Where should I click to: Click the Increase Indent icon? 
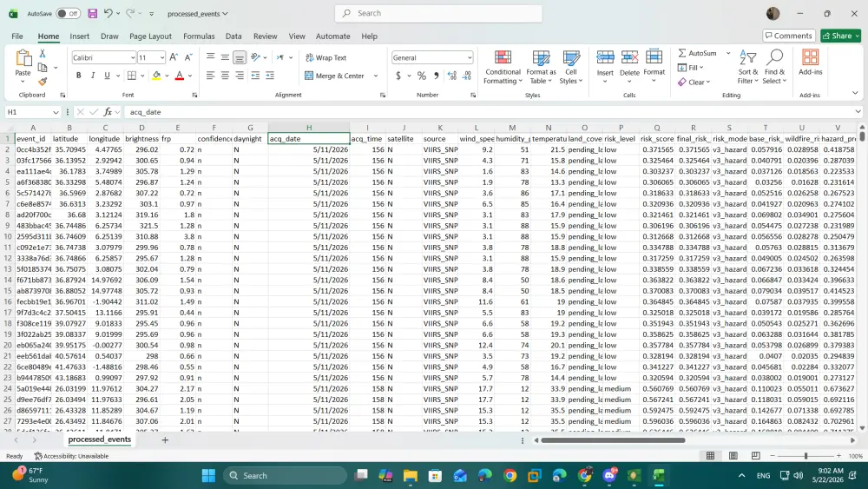point(270,76)
